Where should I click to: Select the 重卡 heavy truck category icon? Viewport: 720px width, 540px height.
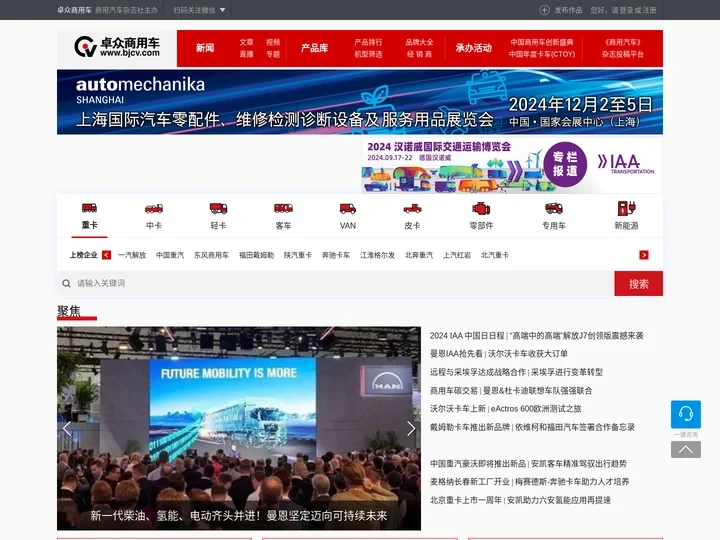pos(89,208)
